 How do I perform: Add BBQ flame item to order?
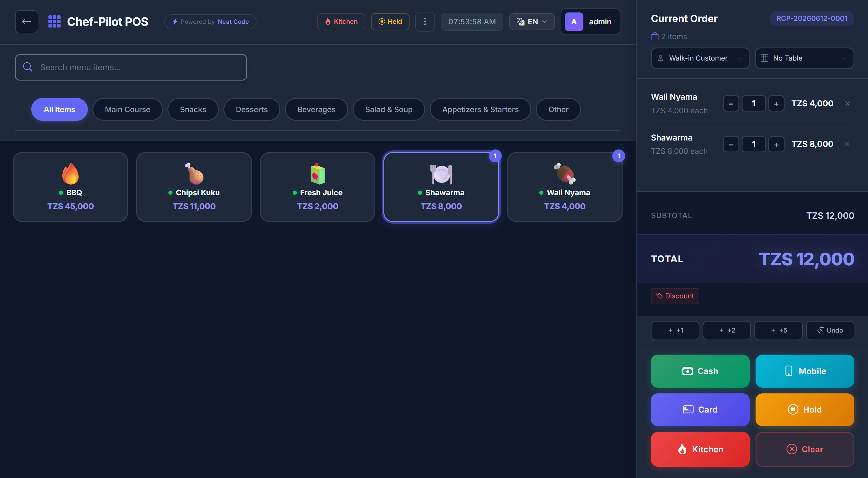[x=70, y=187]
